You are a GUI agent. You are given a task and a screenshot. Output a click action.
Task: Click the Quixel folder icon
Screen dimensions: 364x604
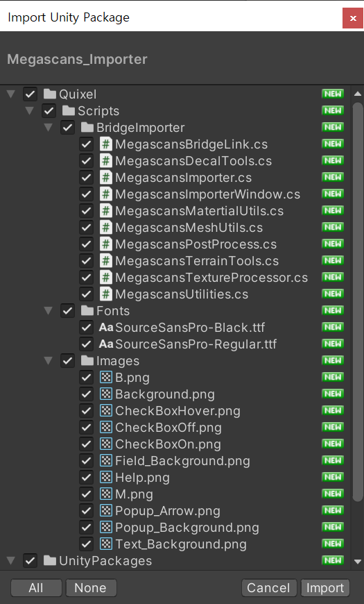coord(50,94)
